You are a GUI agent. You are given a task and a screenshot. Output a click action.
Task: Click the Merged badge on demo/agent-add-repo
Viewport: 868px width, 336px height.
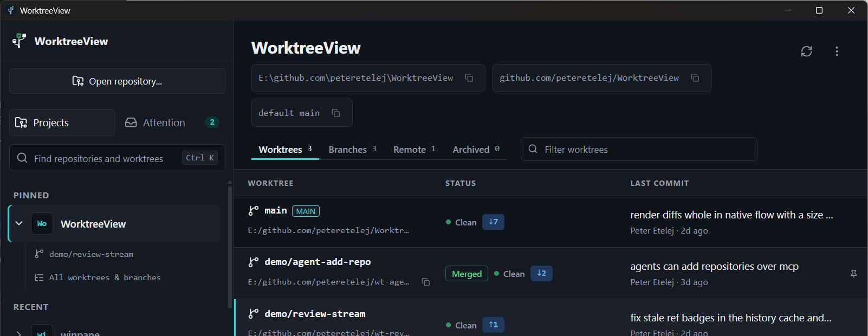467,274
